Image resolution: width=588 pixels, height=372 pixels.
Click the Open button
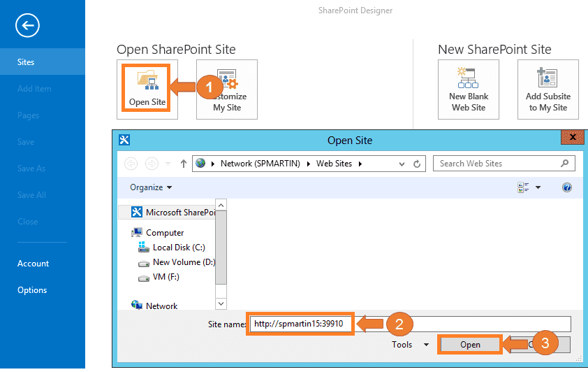[470, 345]
